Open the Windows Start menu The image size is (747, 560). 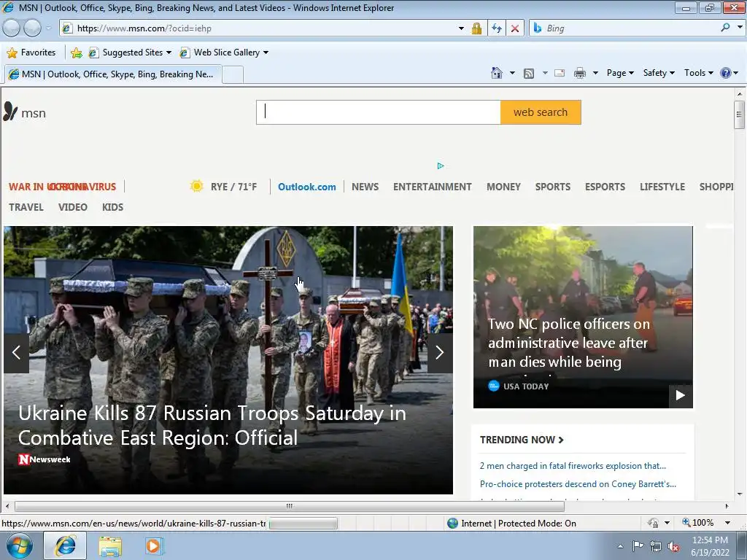20,545
